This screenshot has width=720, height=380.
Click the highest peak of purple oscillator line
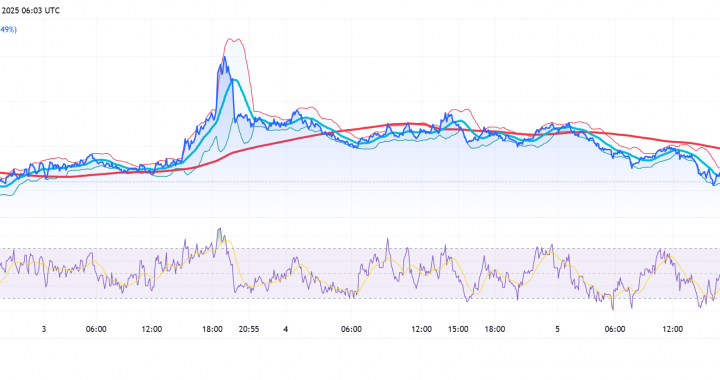point(219,229)
